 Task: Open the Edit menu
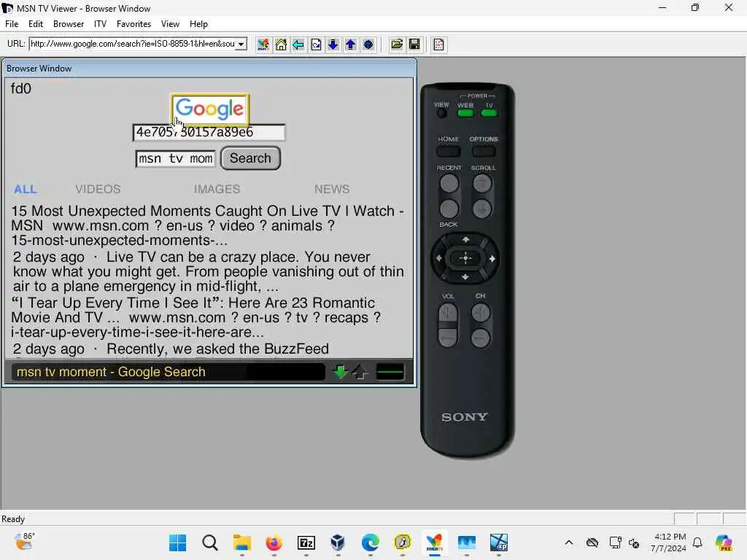(36, 24)
